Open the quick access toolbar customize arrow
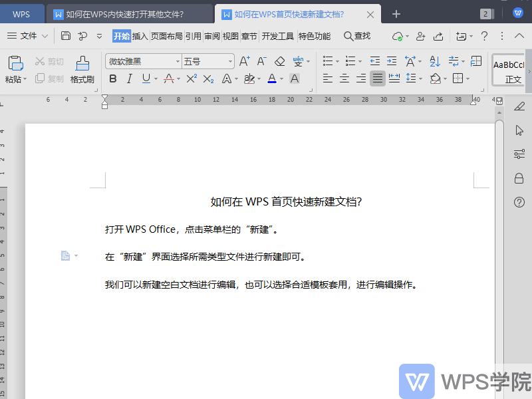 pos(99,36)
